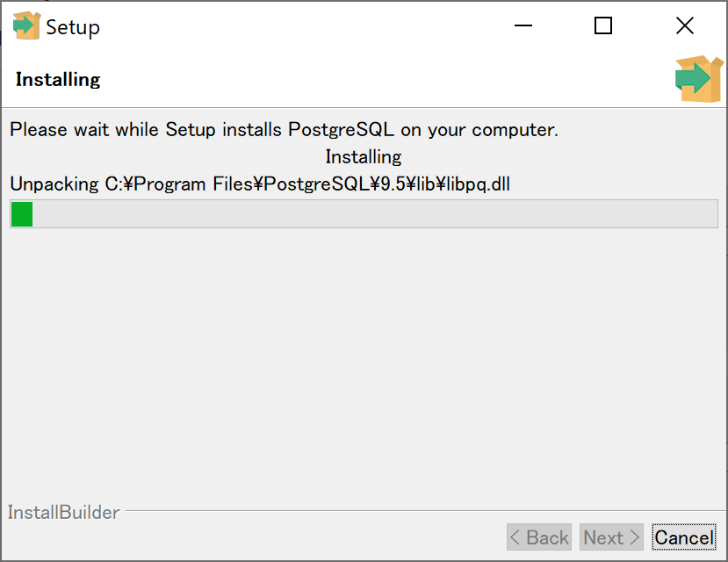
Task: Click the installation progress bar
Action: [x=364, y=213]
